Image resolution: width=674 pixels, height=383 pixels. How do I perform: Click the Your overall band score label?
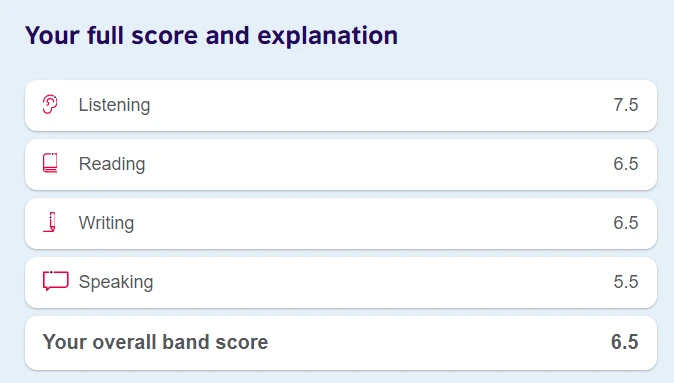click(155, 342)
